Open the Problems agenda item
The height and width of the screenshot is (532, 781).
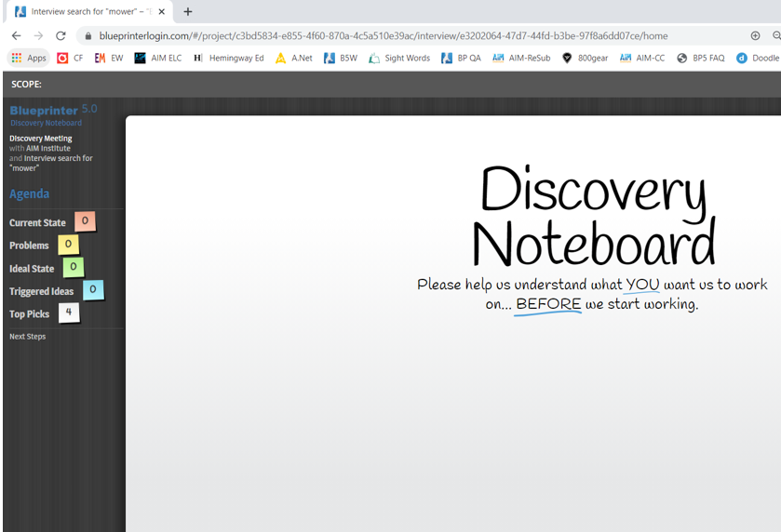click(x=29, y=246)
